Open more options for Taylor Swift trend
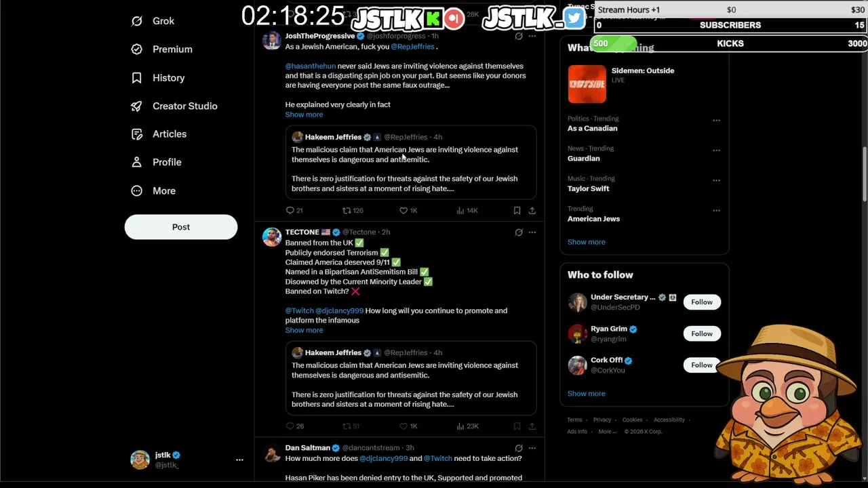The width and height of the screenshot is (868, 488). click(x=716, y=180)
